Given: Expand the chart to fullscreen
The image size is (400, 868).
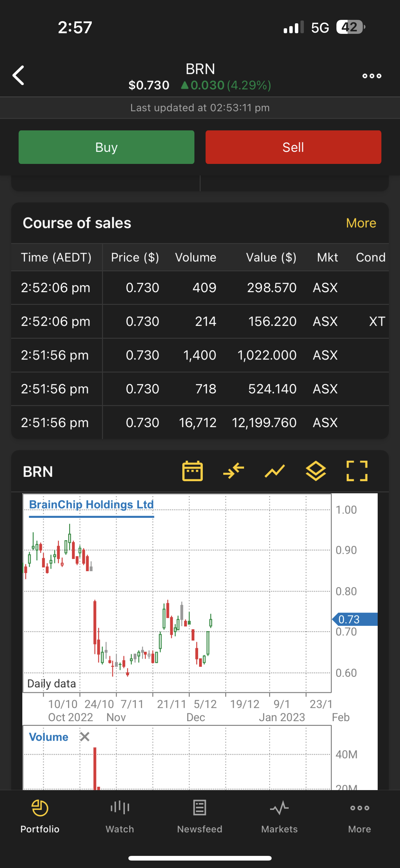Looking at the screenshot, I should tap(357, 471).
